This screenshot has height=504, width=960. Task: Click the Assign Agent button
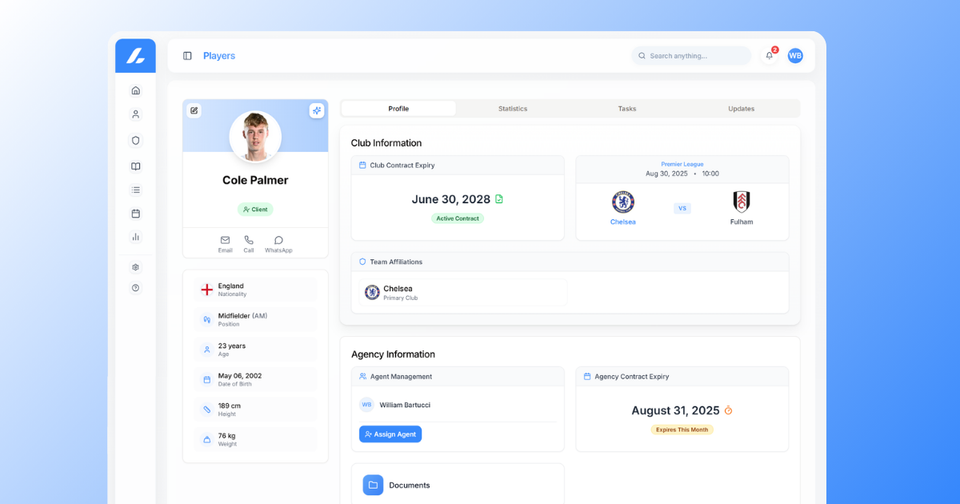(x=390, y=434)
